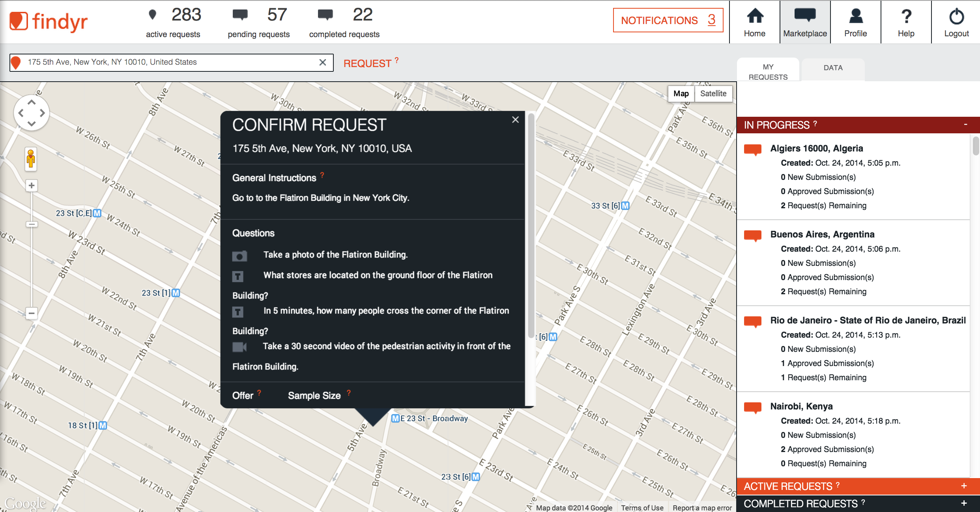Open the Profile person icon
The height and width of the screenshot is (512, 980).
click(x=855, y=17)
